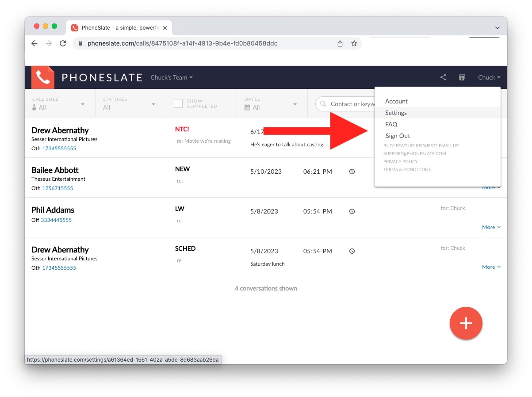Click clock icon on Phil Addams row
532x397 pixels.
(352, 211)
